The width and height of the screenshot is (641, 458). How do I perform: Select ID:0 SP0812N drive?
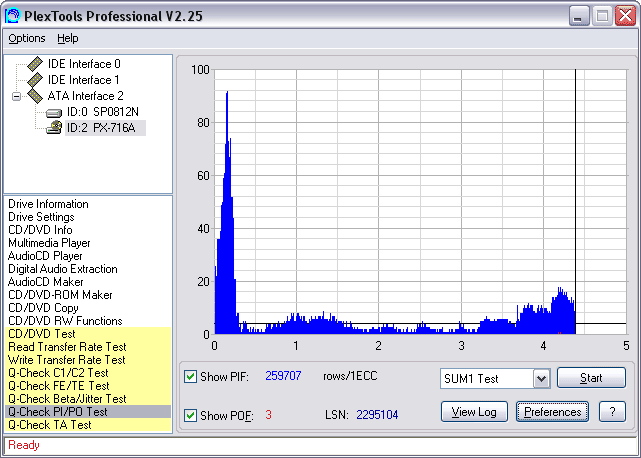pos(103,112)
